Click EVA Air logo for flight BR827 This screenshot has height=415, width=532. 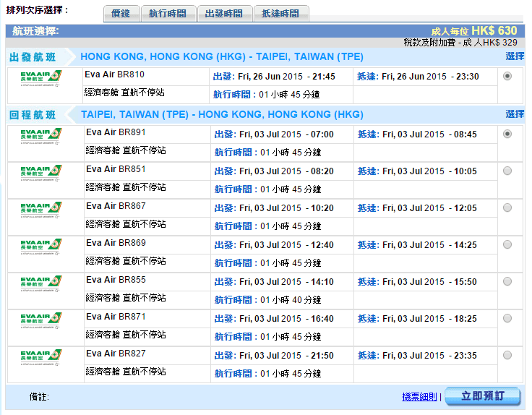[x=42, y=358]
